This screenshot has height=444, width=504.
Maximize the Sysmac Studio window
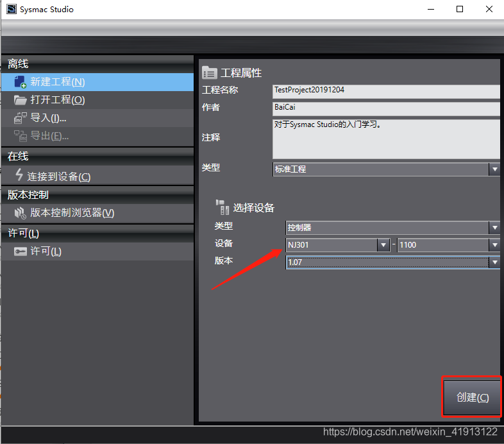coord(460,10)
